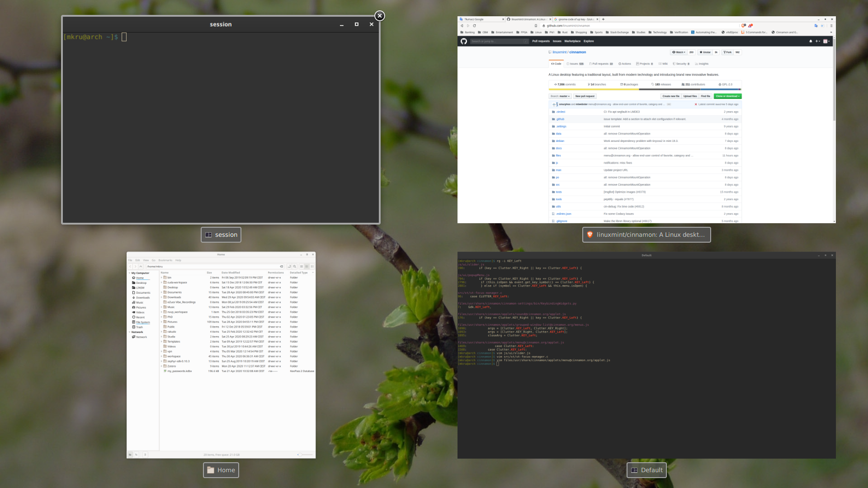Open Trash in the file manager sidebar

pyautogui.click(x=139, y=327)
